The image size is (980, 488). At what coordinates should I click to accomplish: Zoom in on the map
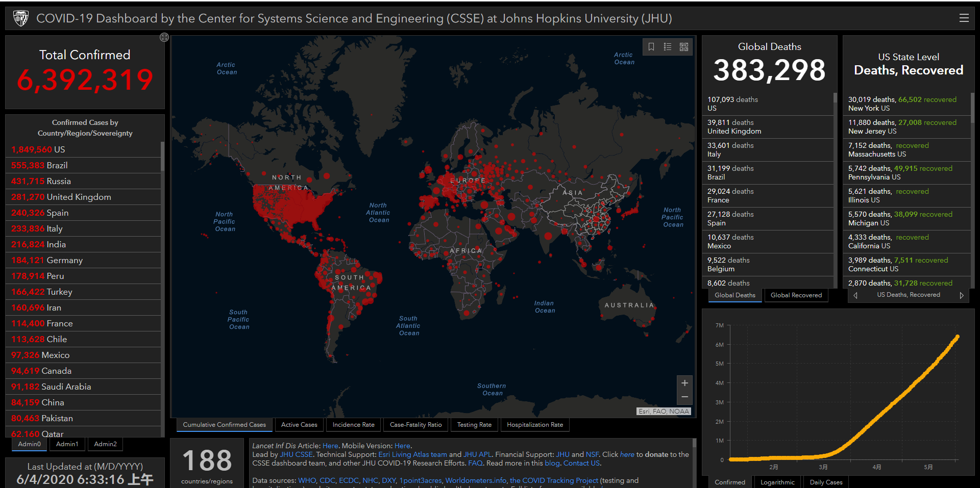click(684, 383)
